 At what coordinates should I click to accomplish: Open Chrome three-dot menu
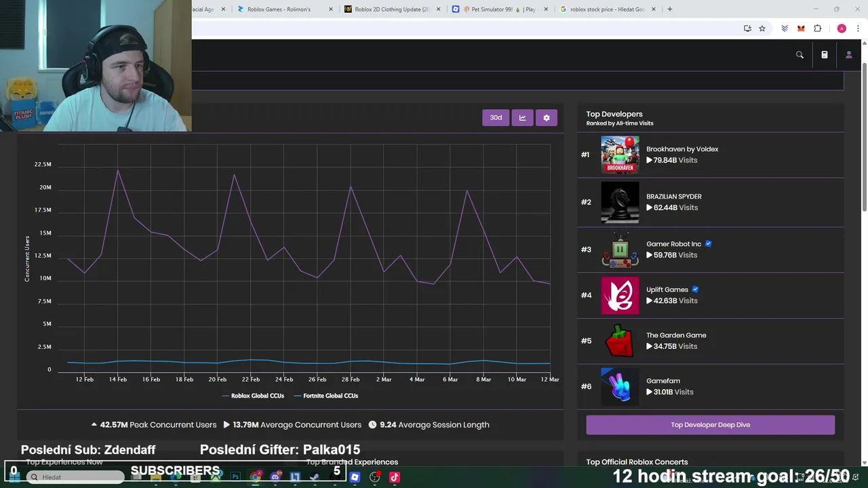click(x=859, y=28)
